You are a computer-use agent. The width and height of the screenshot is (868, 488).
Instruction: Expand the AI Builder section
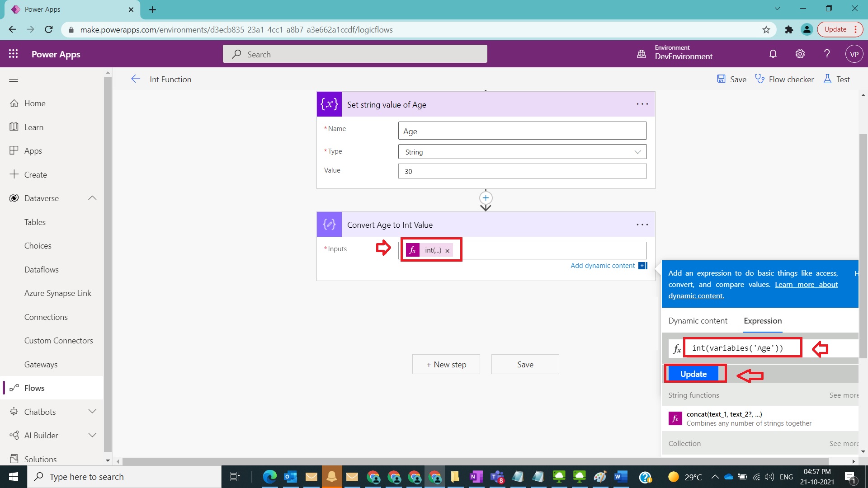[x=92, y=435]
